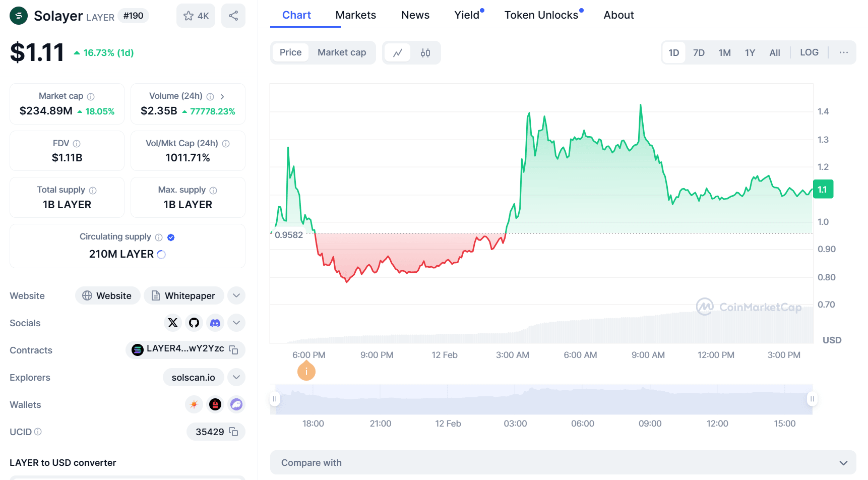Expand the Website links dropdown

(x=236, y=295)
